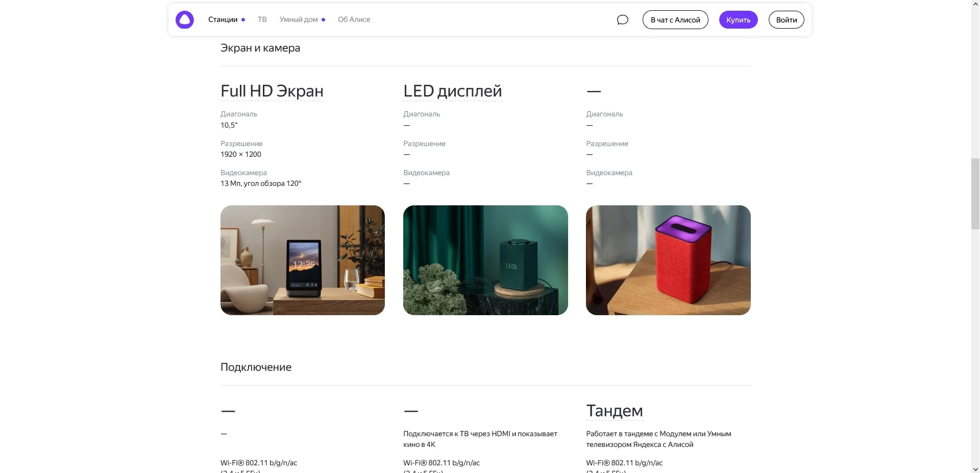Click the purple dot beside Умный дом
Viewport: 980px width, 473px height.
tap(323, 20)
